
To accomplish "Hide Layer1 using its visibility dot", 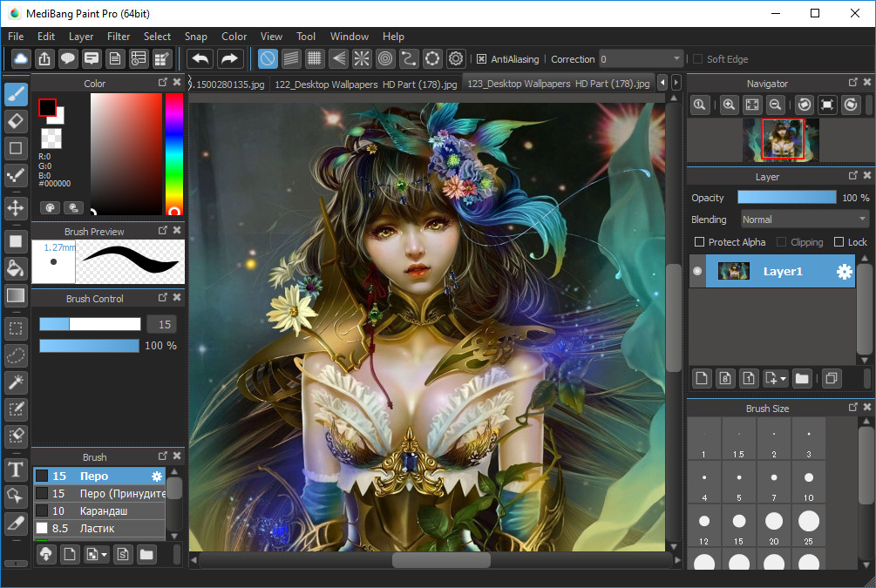I will click(697, 272).
